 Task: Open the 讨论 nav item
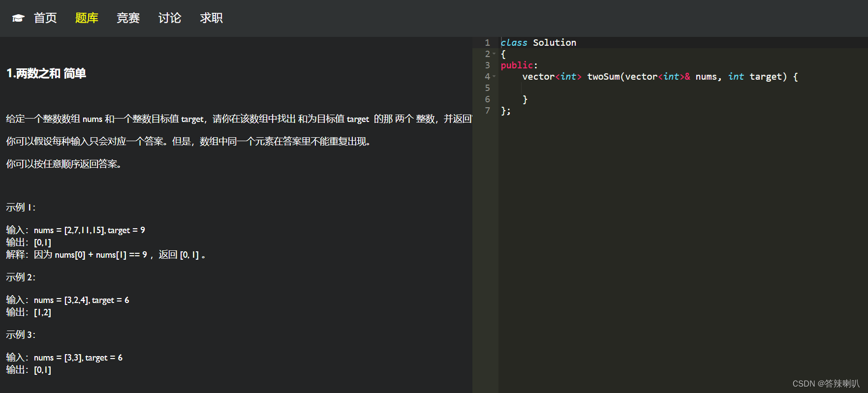[x=170, y=18]
